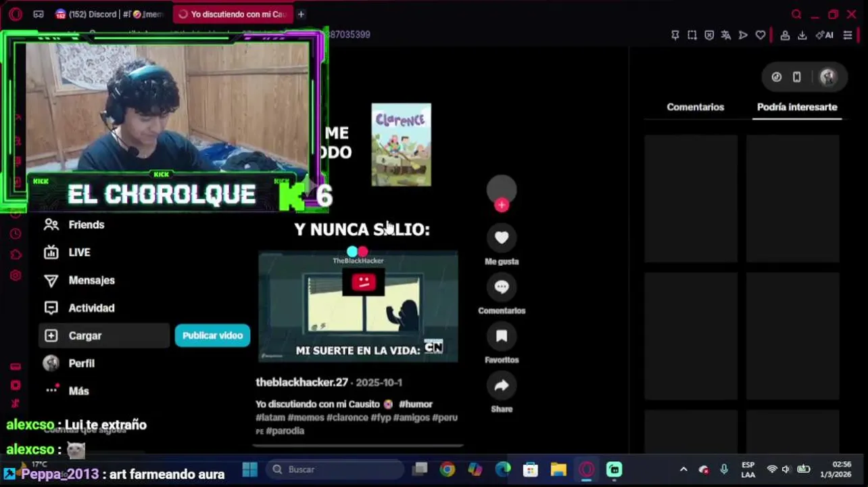The image size is (868, 487).
Task: Click 'Publicar video' button
Action: 212,335
